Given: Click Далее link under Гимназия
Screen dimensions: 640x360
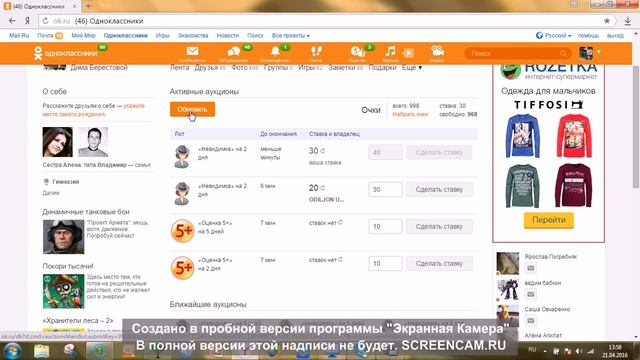Looking at the screenshot, I should click(51, 193).
